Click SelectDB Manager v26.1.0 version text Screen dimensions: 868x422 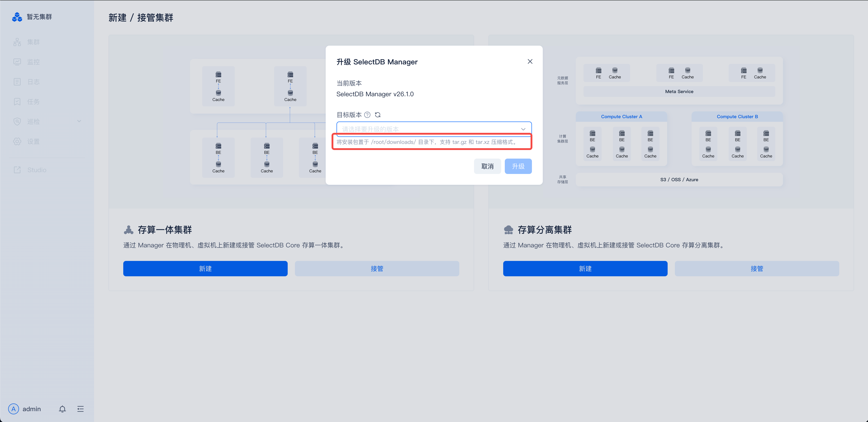(x=375, y=94)
